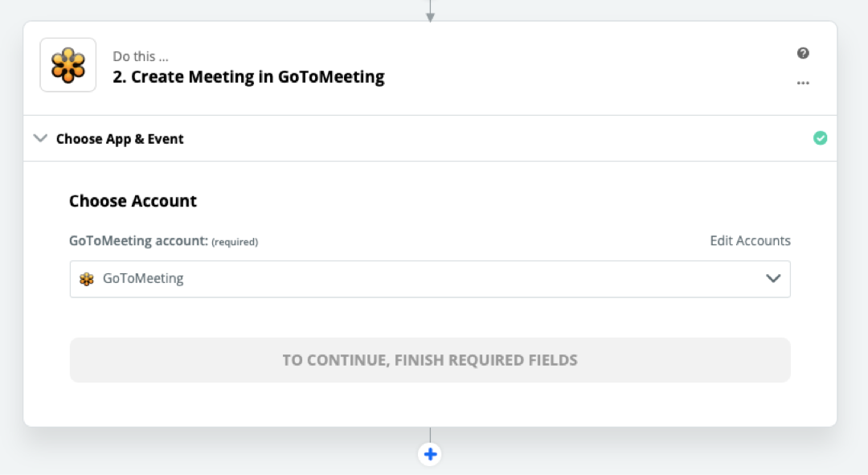The height and width of the screenshot is (475, 868).
Task: Open the three-dot step options menu
Action: (x=803, y=83)
